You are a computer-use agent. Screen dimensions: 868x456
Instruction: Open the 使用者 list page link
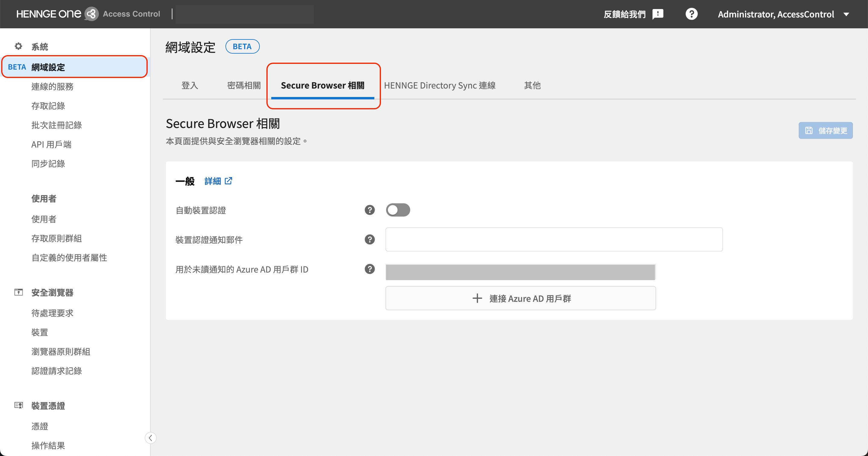coord(44,219)
